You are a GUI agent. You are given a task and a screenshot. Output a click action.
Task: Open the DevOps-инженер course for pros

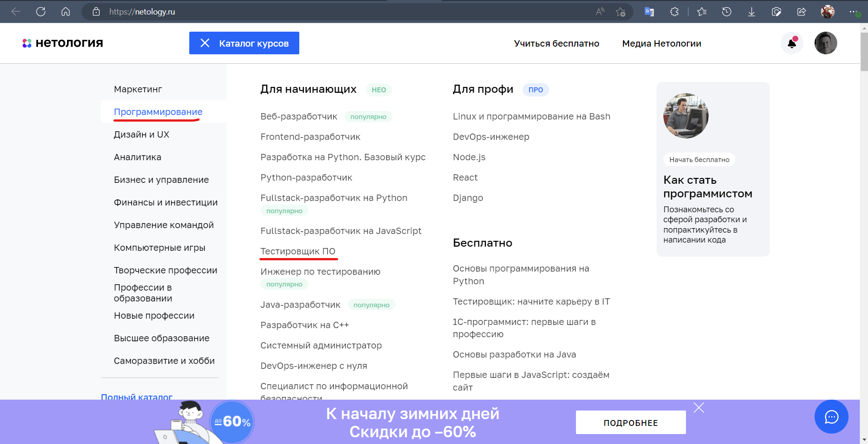pos(491,137)
